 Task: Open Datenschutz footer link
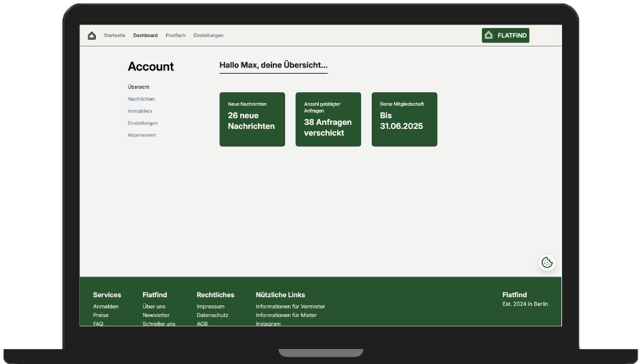click(x=212, y=315)
